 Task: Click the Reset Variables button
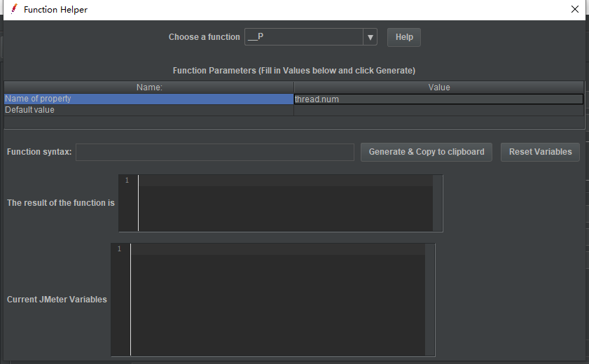click(540, 152)
